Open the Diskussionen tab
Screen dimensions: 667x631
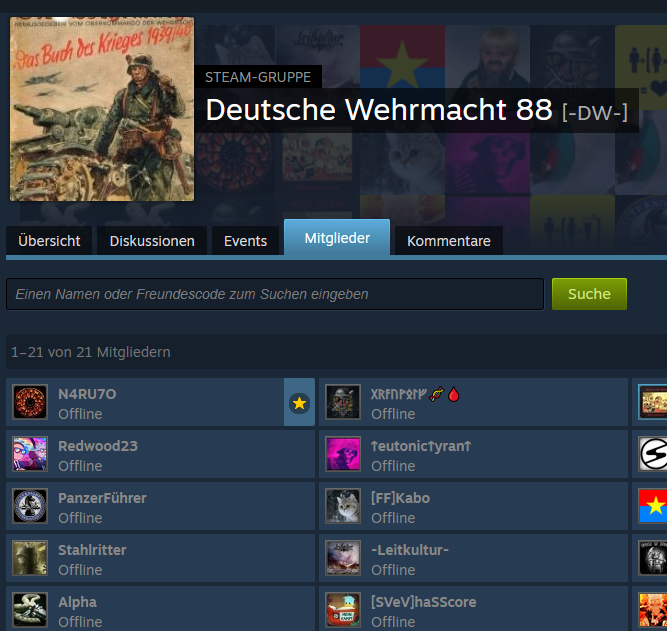152,241
